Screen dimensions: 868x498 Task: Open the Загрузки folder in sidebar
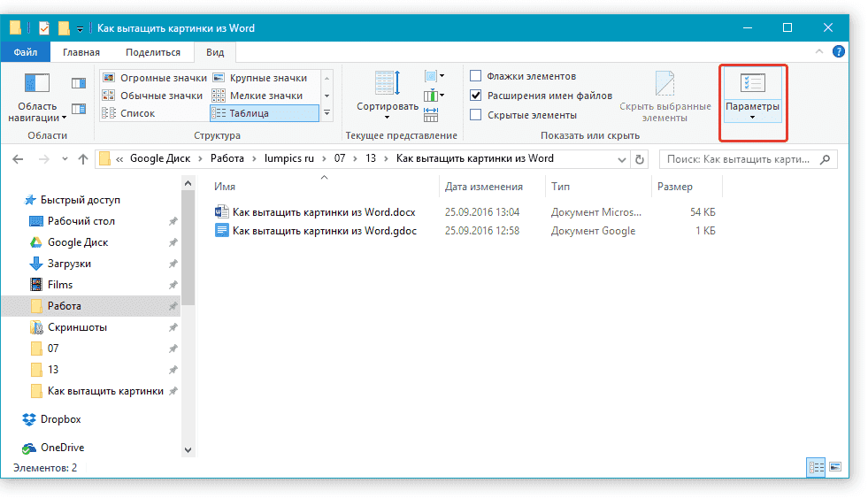pos(69,264)
